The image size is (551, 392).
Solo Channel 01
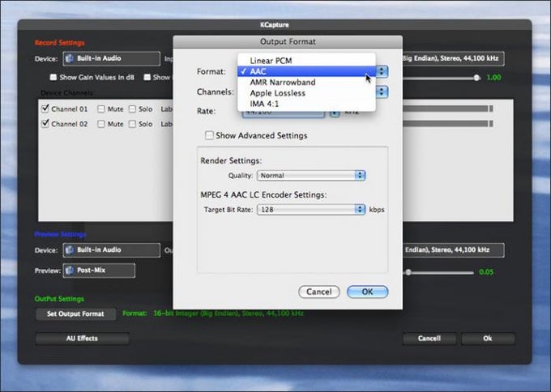tap(132, 109)
